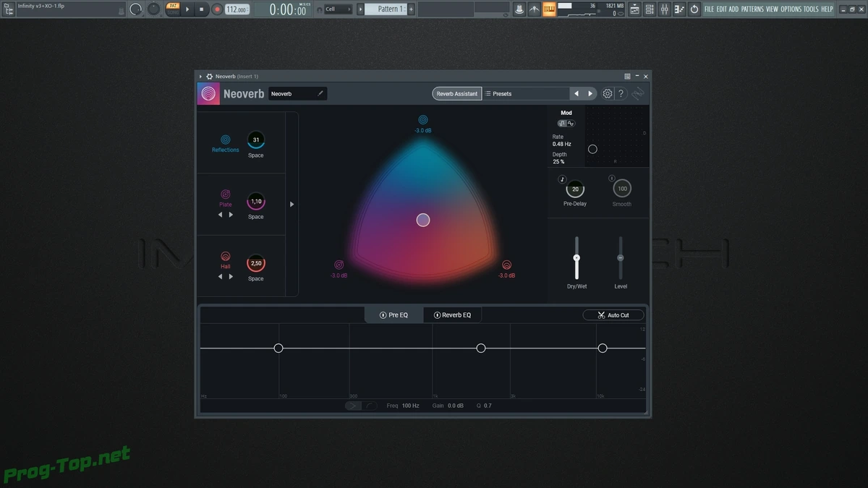The width and height of the screenshot is (868, 488).
Task: Open the EDIT menu
Action: tap(721, 9)
